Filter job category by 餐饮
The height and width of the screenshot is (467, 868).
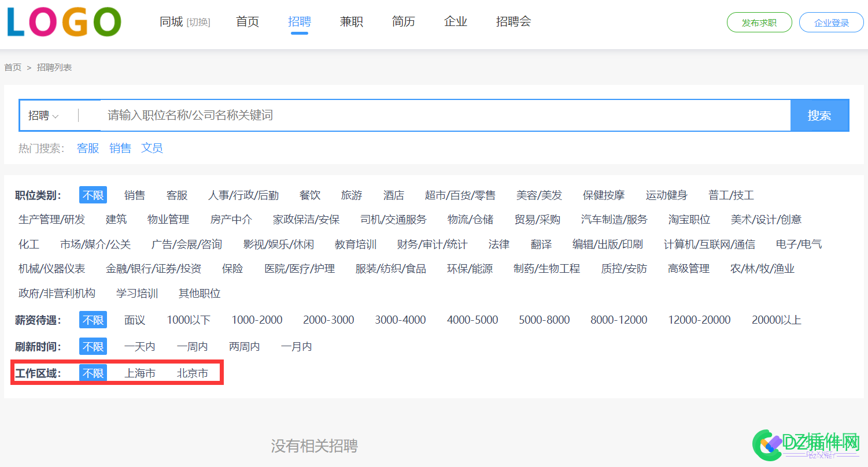click(x=310, y=195)
